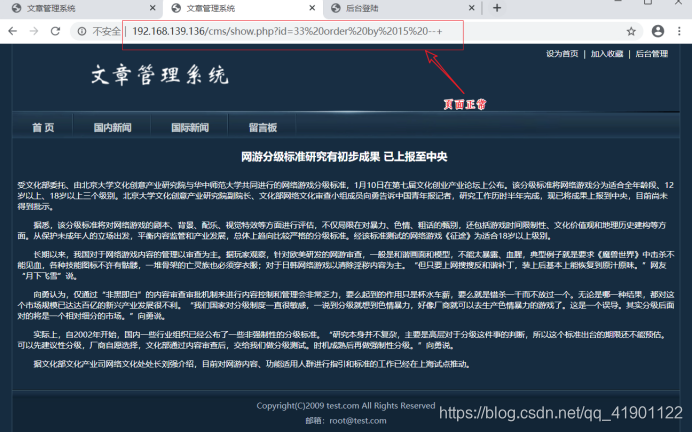Bookmark this page with star icon

click(631, 31)
